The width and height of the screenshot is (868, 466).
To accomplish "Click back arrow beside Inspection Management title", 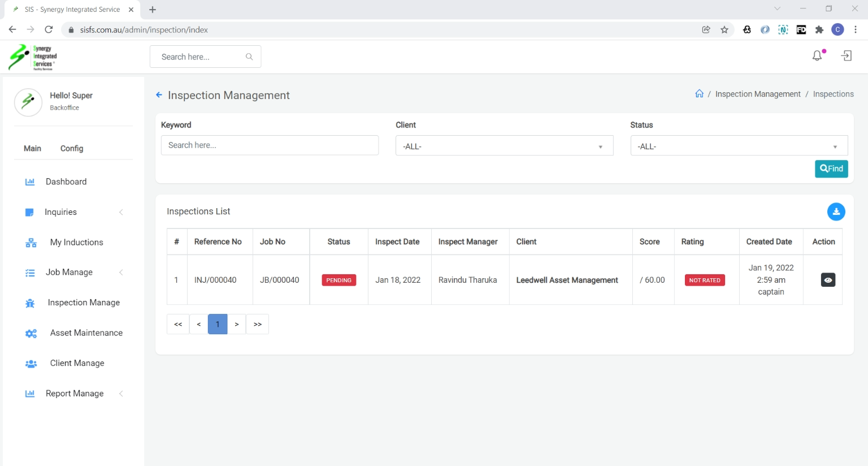I will coord(159,95).
